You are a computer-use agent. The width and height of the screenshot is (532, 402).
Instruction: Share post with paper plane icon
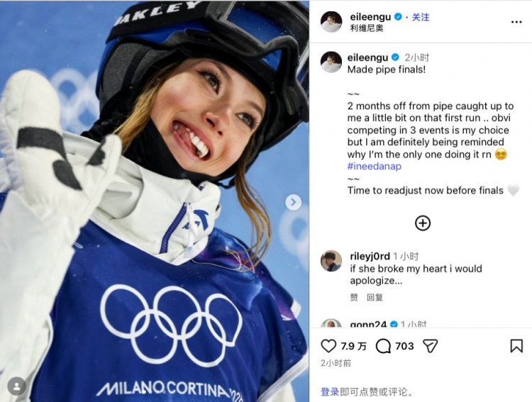431,346
